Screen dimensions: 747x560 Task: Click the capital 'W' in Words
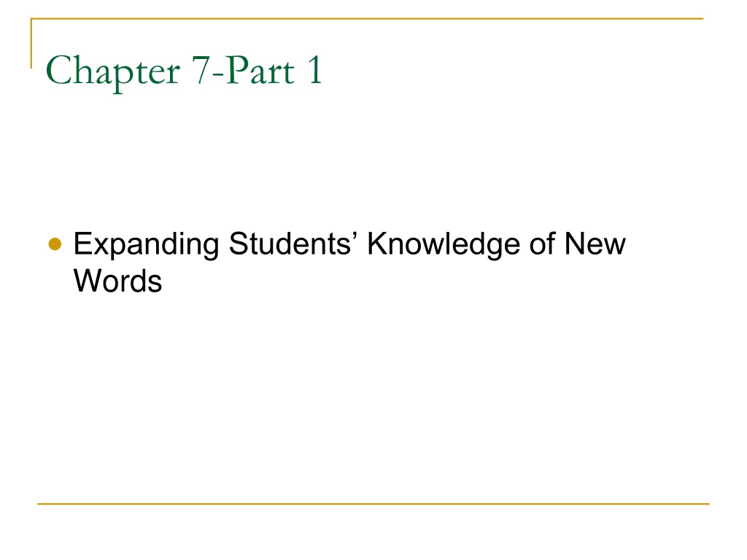tap(89, 281)
